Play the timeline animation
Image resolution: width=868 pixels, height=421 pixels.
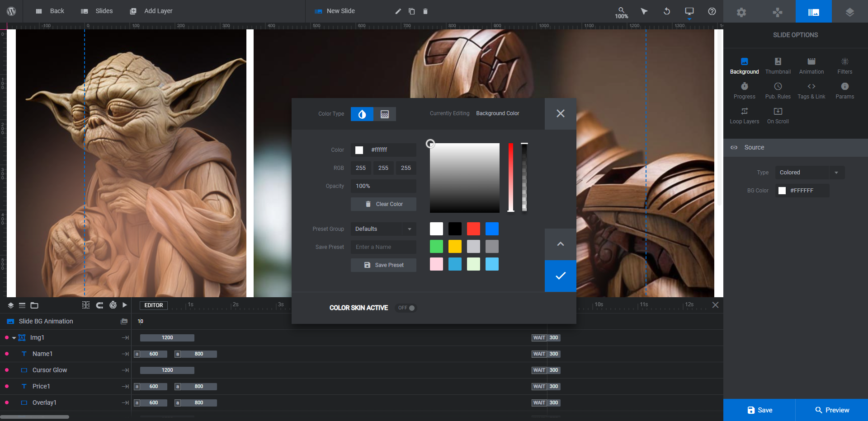(125, 305)
